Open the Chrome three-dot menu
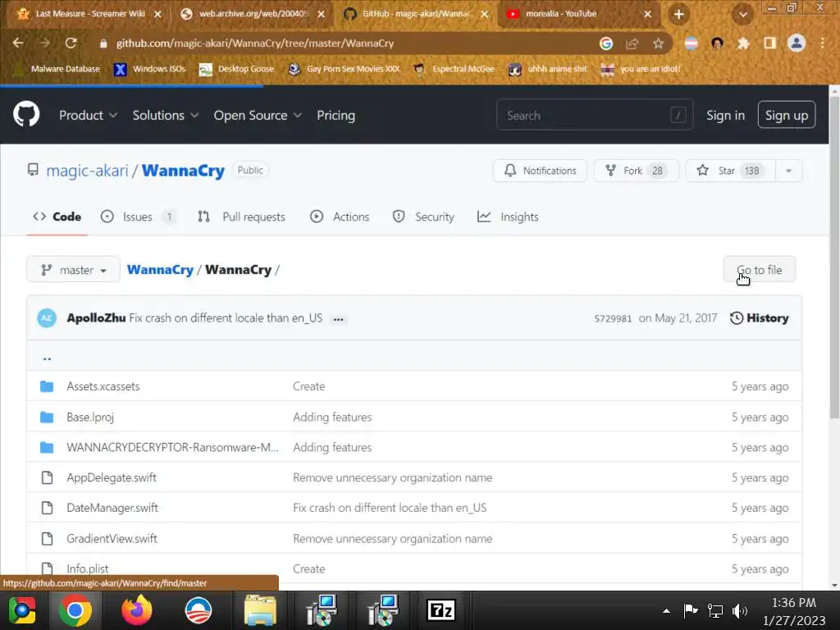The width and height of the screenshot is (840, 630). click(823, 43)
